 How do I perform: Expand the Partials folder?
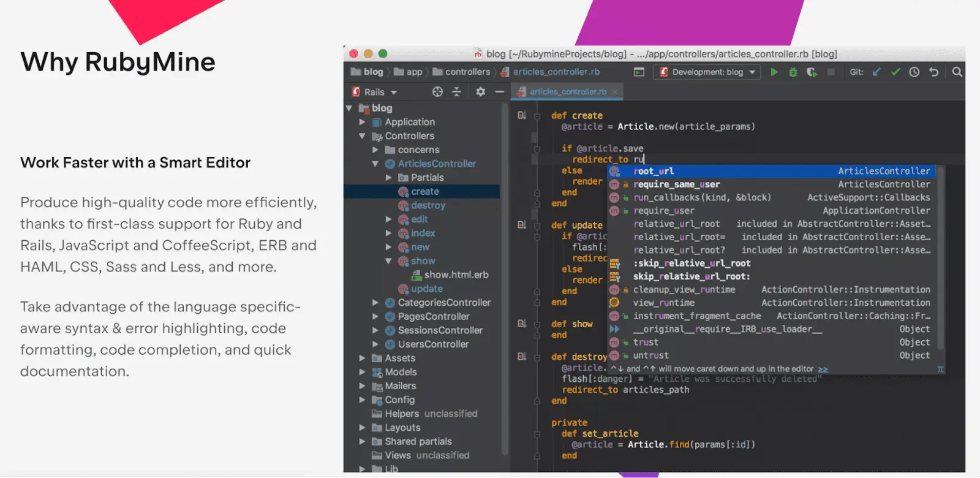click(x=388, y=178)
